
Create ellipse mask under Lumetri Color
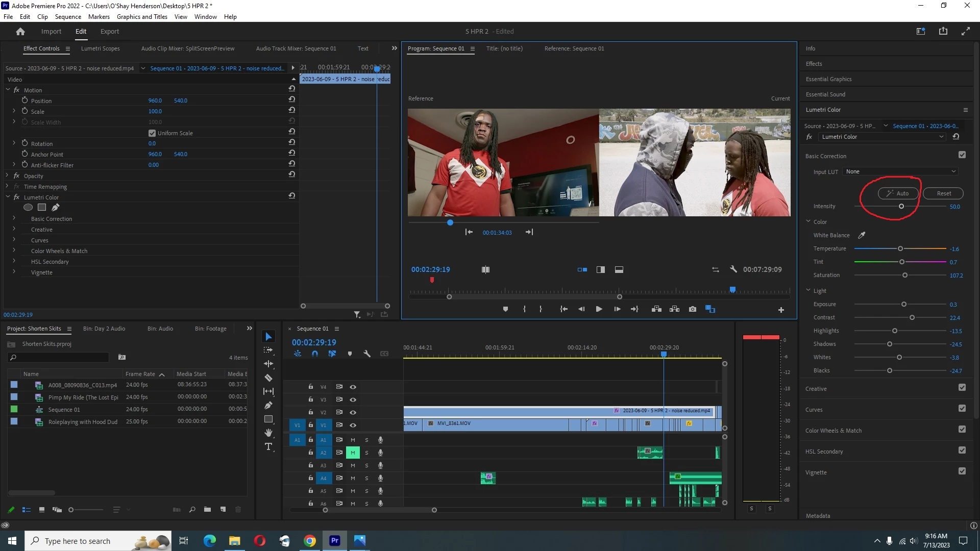(28, 208)
